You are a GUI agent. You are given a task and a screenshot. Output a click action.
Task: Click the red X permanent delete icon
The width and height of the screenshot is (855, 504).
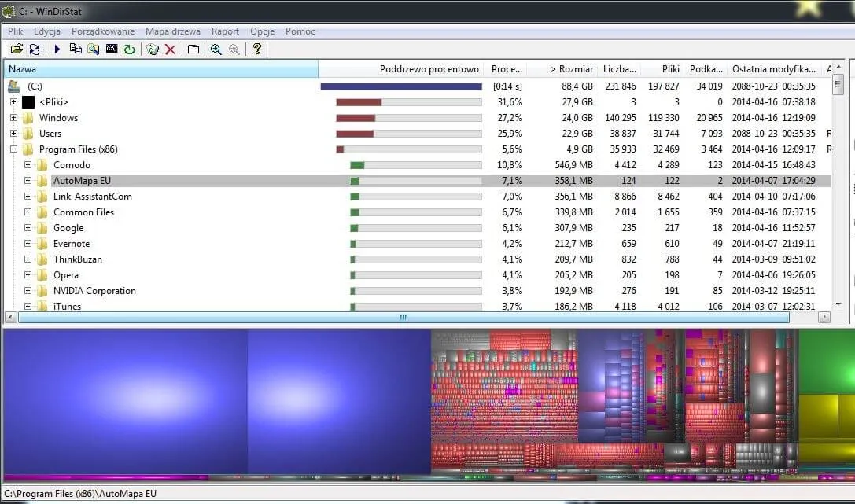click(170, 50)
